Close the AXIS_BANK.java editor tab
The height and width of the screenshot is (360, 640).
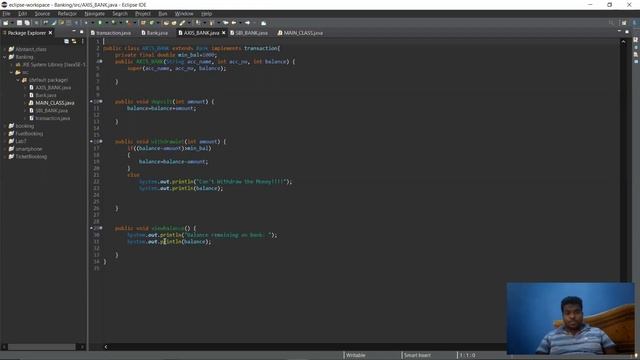(x=224, y=33)
